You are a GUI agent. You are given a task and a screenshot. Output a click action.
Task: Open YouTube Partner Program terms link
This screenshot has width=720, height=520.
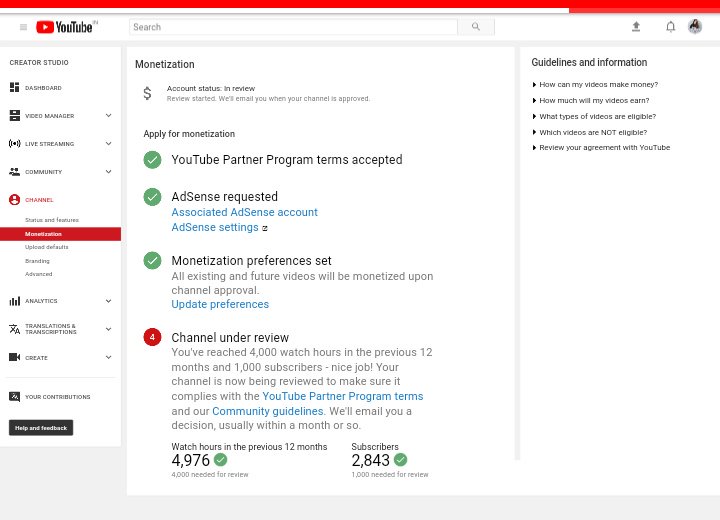tap(343, 396)
